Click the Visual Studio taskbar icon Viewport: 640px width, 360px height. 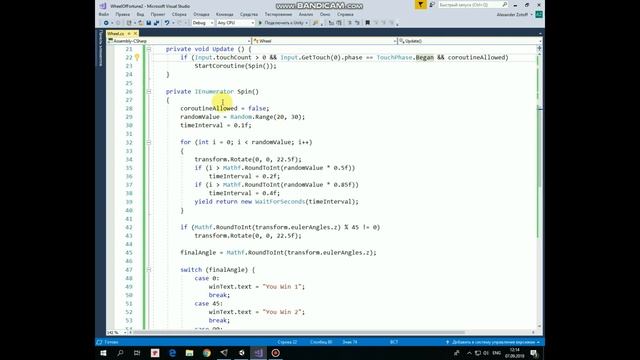(258, 353)
